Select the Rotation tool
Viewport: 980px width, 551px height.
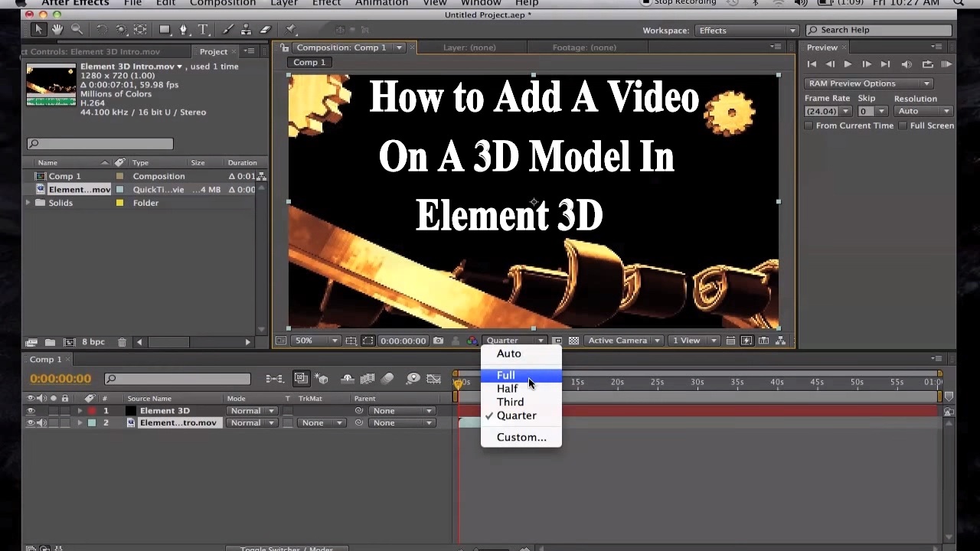102,30
